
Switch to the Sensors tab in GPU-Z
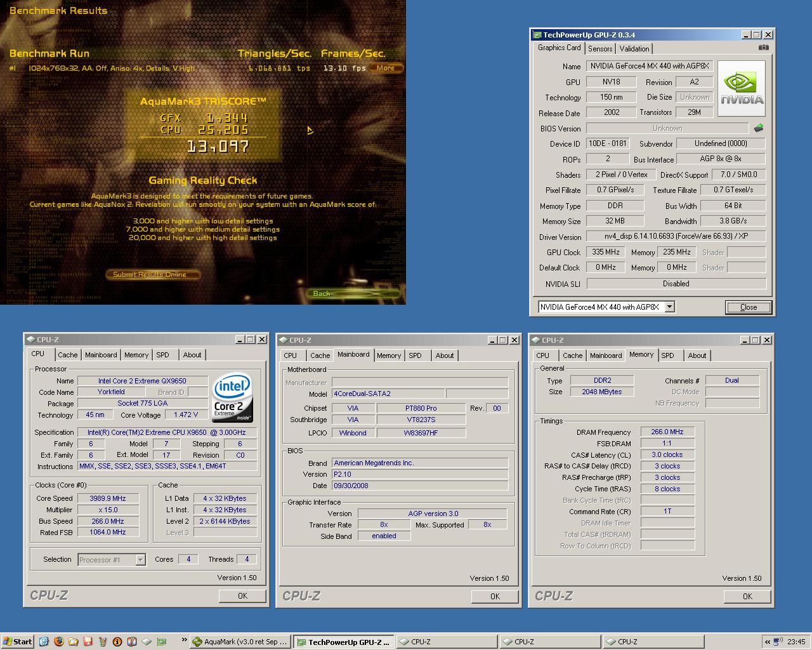point(600,49)
